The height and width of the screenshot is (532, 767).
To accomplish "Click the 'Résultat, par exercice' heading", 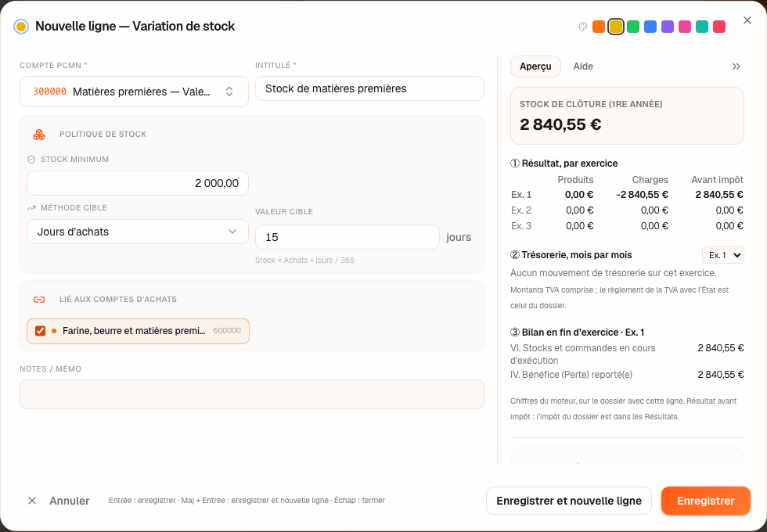I will tap(564, 164).
